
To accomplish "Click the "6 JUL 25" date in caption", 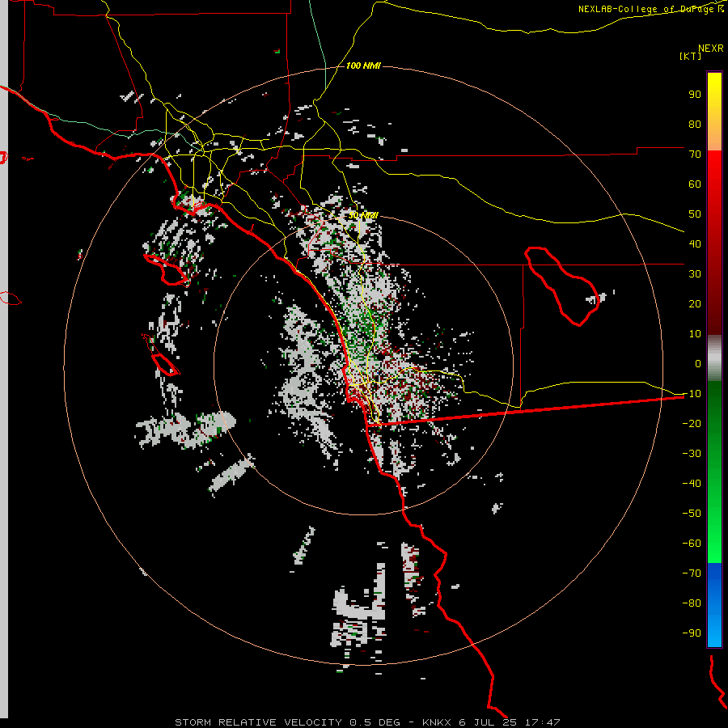I will [x=489, y=722].
